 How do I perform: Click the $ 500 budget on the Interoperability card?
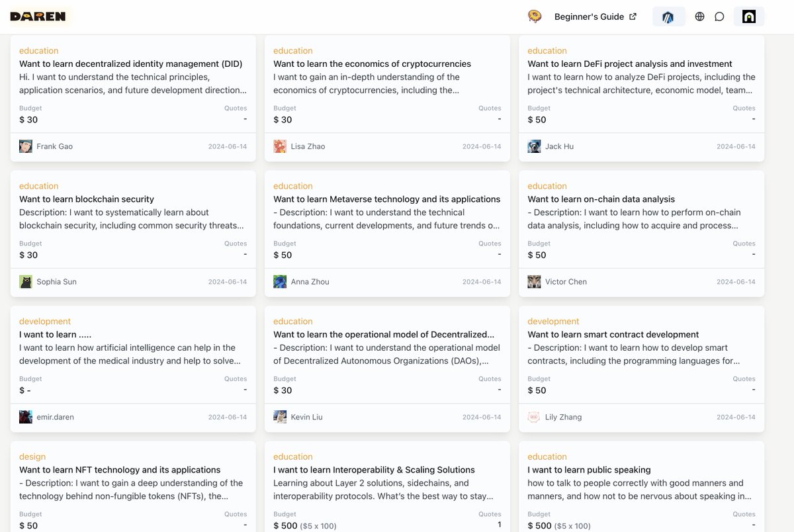[x=304, y=525]
